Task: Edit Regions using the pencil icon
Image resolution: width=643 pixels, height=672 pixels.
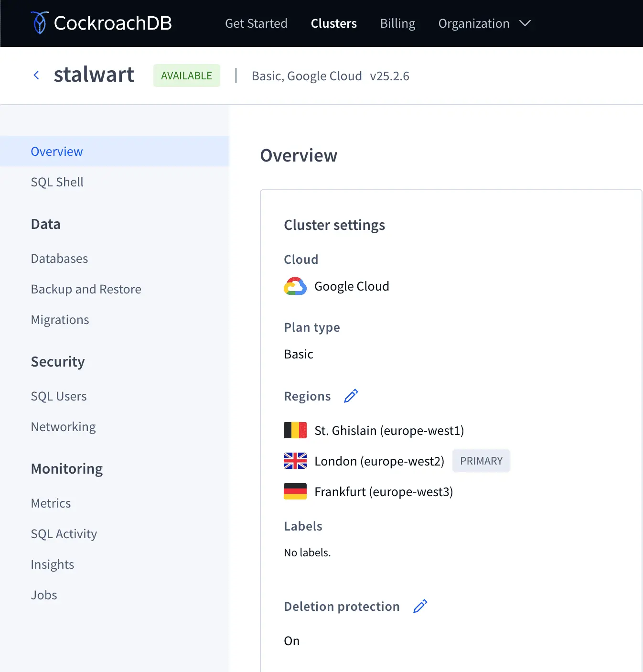Action: pos(351,396)
